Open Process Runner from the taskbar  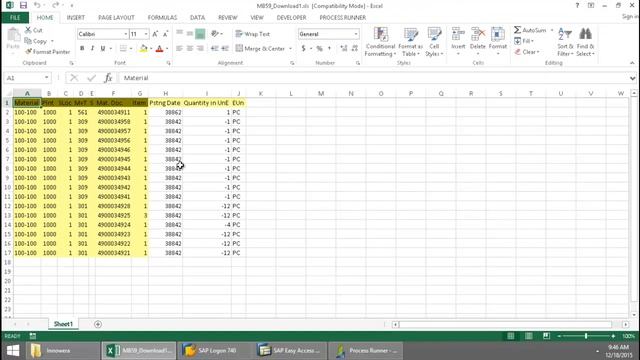[366, 351]
